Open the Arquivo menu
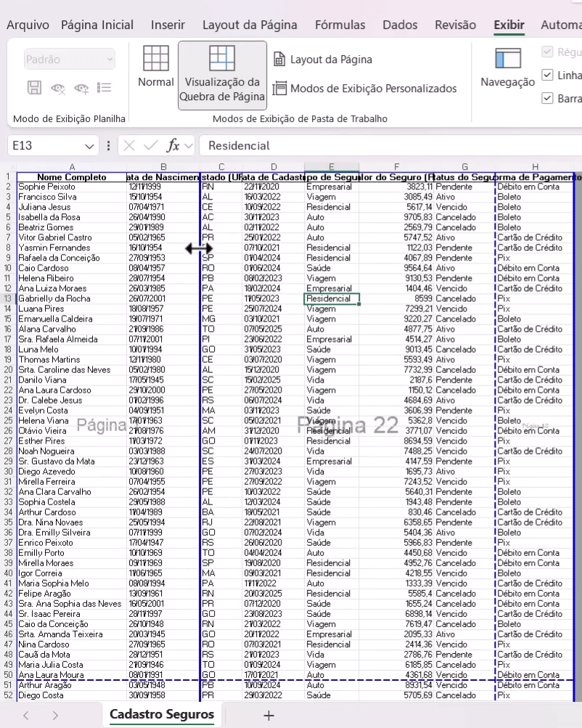This screenshot has width=582, height=728. pos(28,25)
